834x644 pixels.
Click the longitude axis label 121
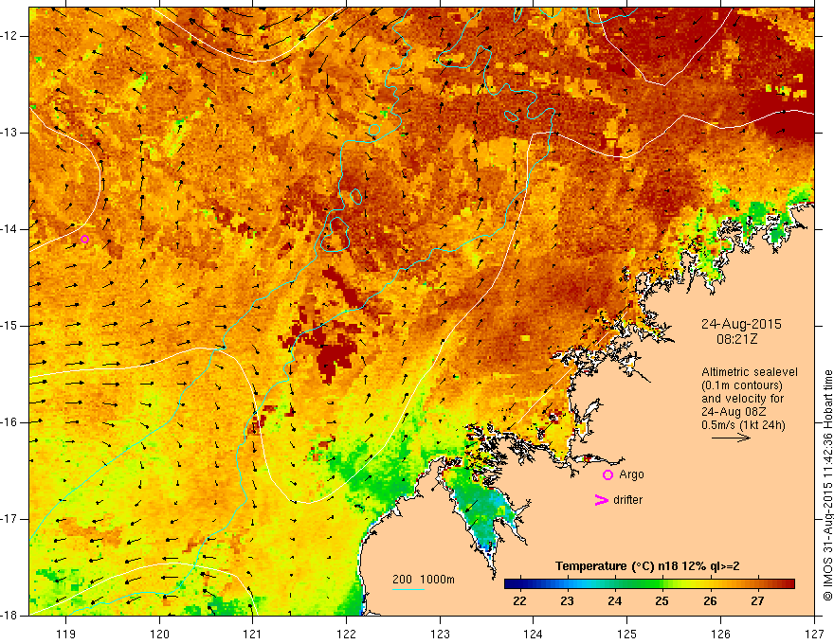tap(253, 634)
